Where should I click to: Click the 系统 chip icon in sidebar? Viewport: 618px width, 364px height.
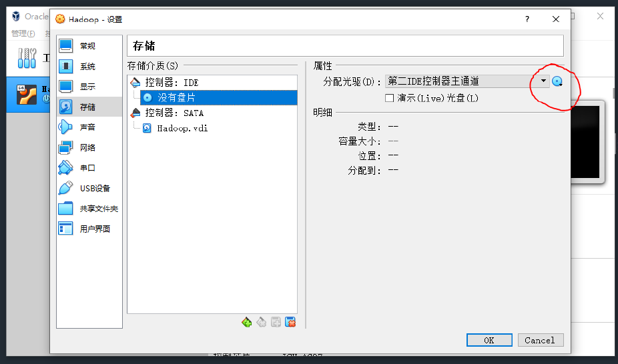click(x=66, y=66)
